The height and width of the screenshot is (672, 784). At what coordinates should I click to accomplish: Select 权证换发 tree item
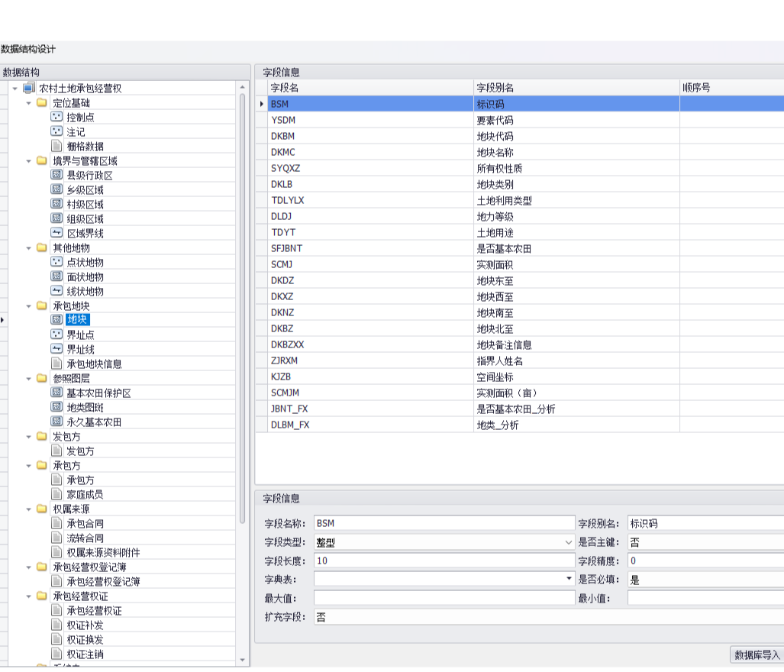[85, 639]
